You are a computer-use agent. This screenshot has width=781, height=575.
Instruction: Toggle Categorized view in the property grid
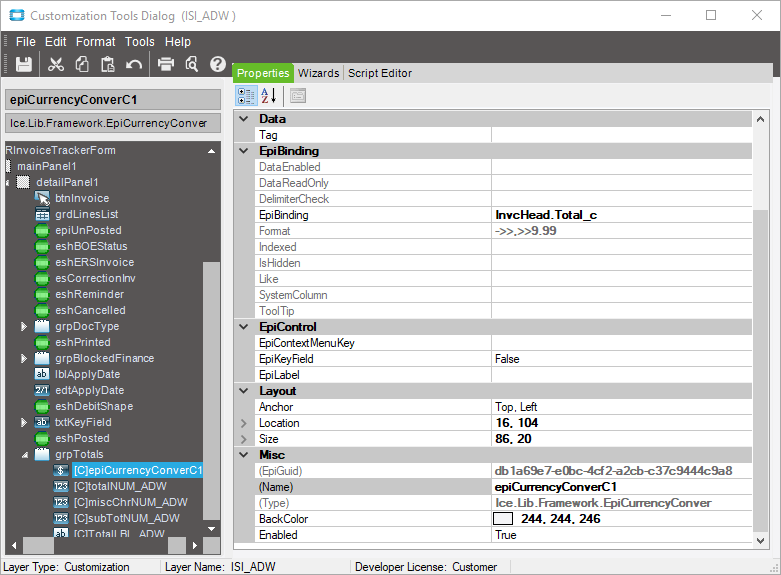245,96
